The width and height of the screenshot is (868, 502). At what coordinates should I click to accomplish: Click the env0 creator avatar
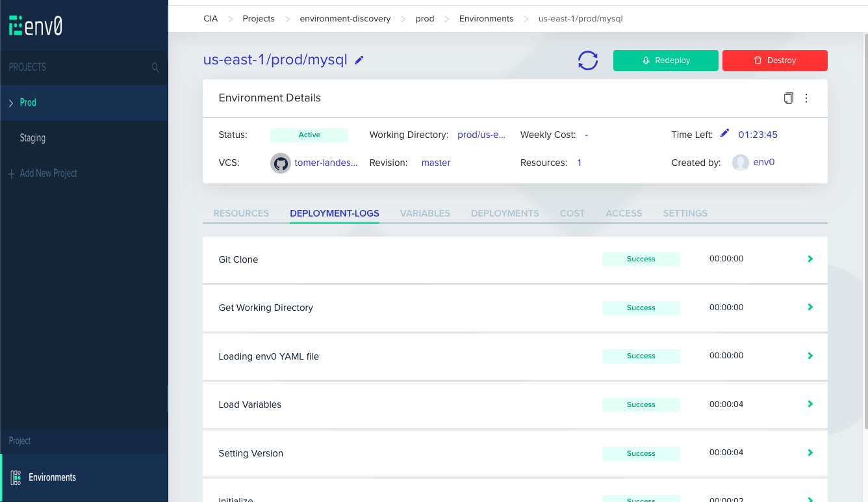[x=741, y=163]
